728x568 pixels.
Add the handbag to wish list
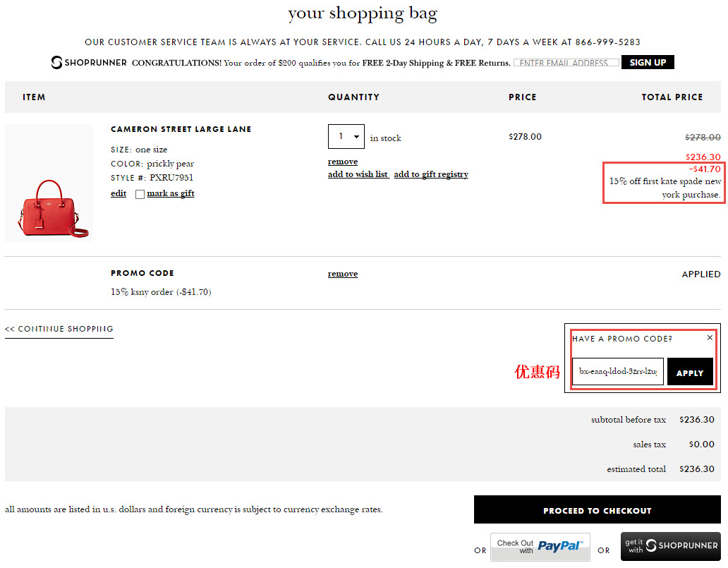[358, 174]
